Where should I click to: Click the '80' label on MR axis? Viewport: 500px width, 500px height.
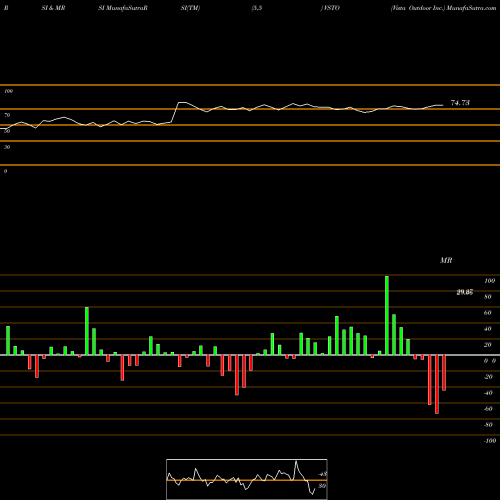point(488,297)
